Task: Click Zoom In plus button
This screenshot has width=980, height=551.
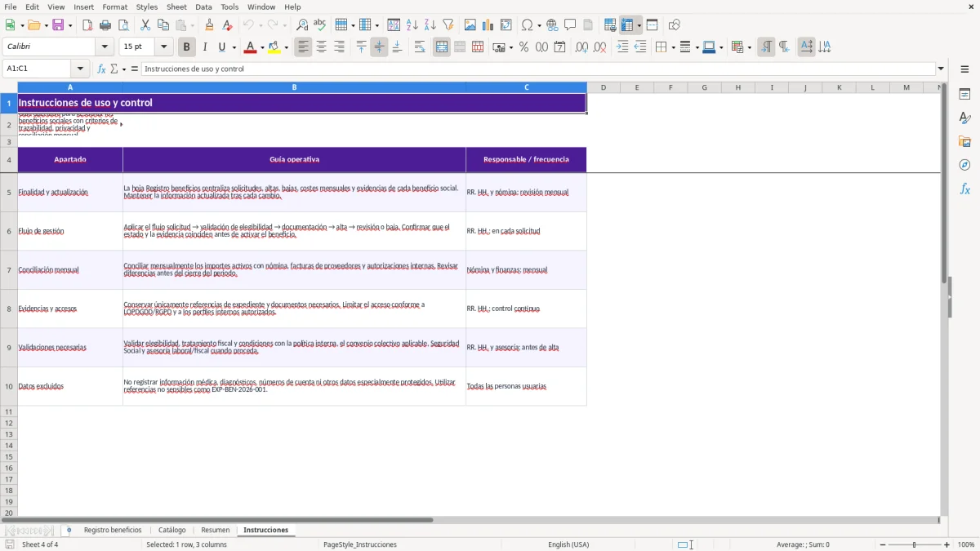Action: click(x=947, y=544)
